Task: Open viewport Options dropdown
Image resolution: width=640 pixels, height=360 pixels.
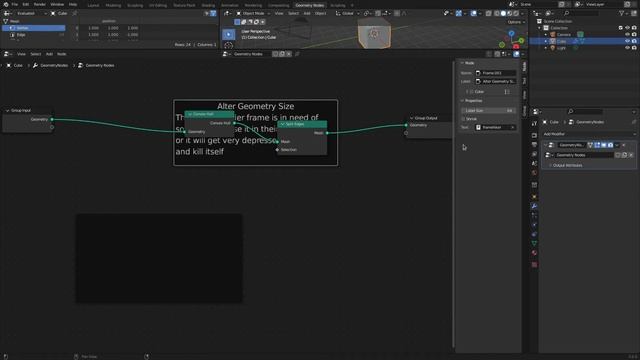Action: pos(516,22)
